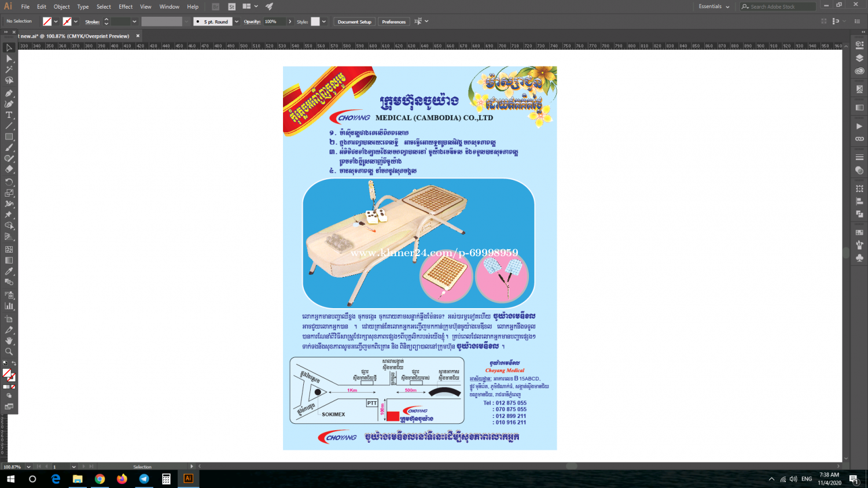Select the Column Graph tool
The image size is (868, 488).
pyautogui.click(x=9, y=306)
